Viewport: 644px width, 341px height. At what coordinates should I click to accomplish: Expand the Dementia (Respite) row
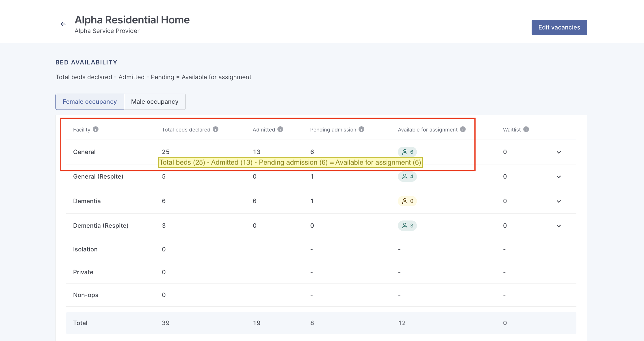pos(559,226)
